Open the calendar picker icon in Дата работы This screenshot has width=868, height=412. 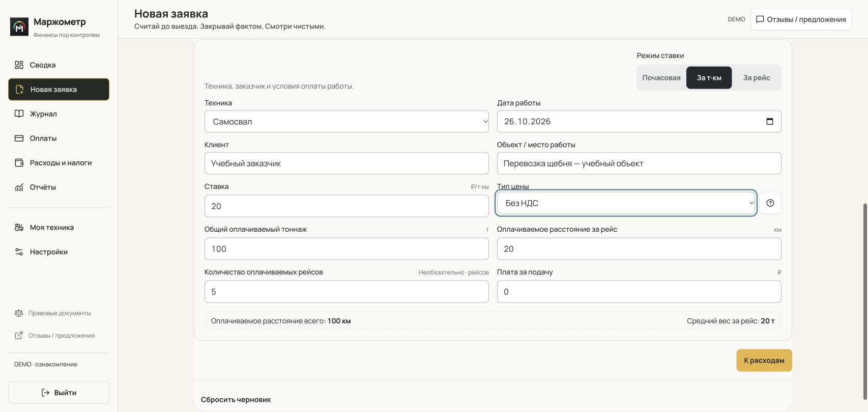[x=769, y=121]
